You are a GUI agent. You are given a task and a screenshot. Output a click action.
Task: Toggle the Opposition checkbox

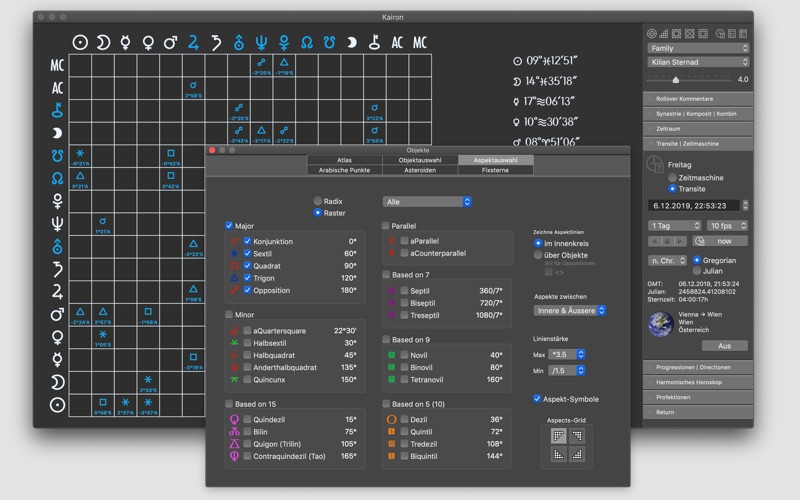point(247,290)
